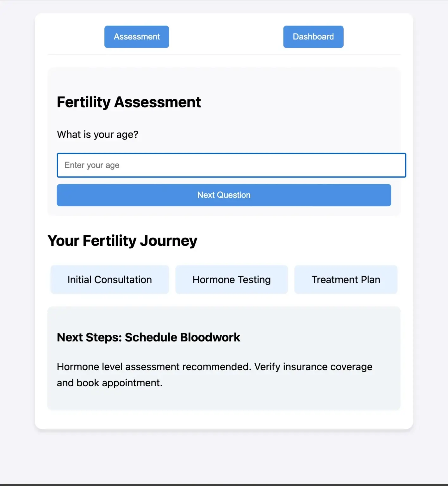
Task: Click the What is your age label
Action: (x=97, y=134)
